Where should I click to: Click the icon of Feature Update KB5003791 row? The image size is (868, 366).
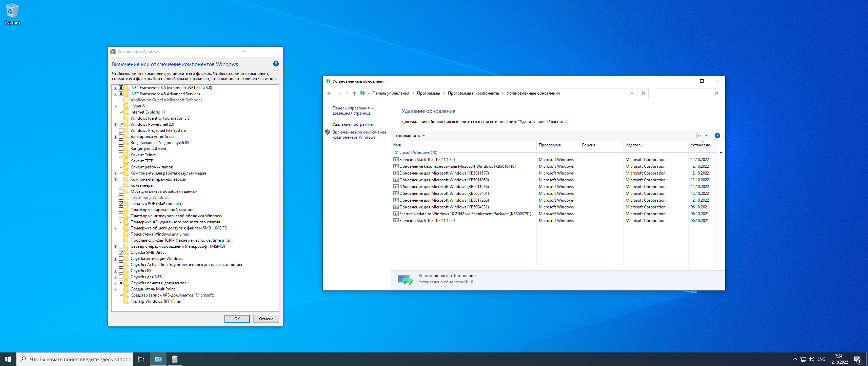(396, 214)
